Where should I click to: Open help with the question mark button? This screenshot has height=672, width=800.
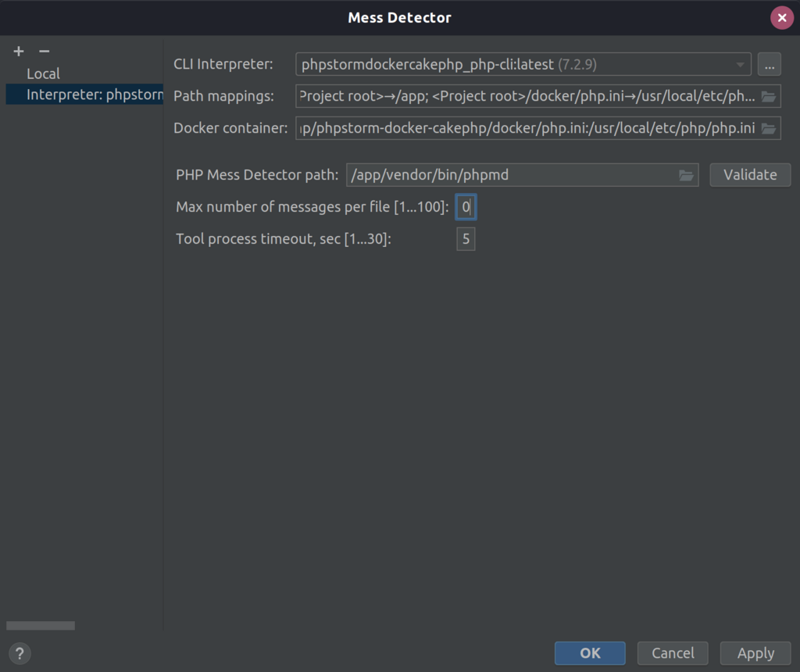(20, 653)
